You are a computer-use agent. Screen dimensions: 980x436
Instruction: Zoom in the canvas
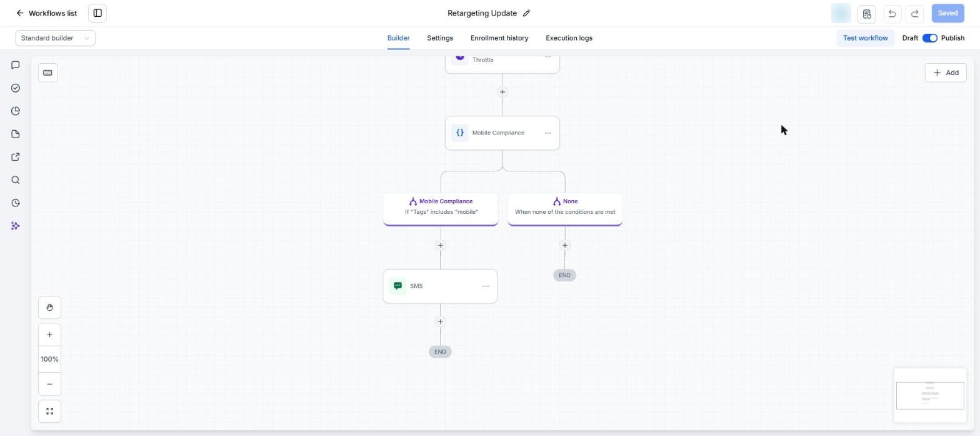[x=50, y=335]
